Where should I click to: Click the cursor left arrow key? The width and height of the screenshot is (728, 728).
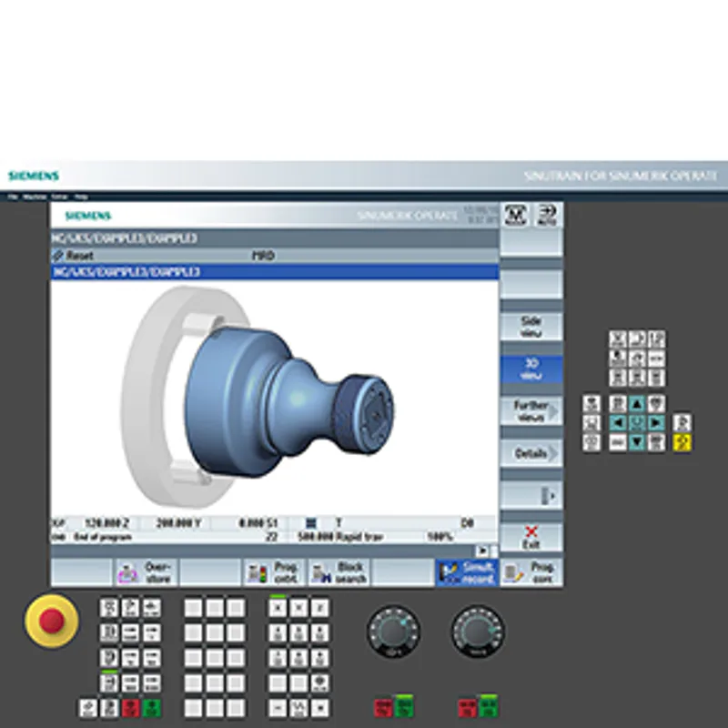(618, 423)
